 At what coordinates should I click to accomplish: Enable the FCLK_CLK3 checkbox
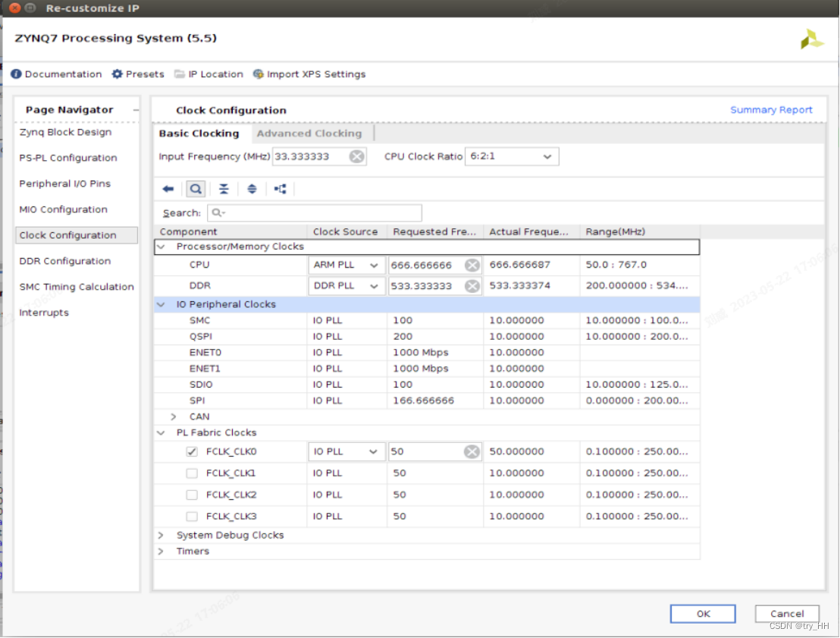tap(192, 517)
